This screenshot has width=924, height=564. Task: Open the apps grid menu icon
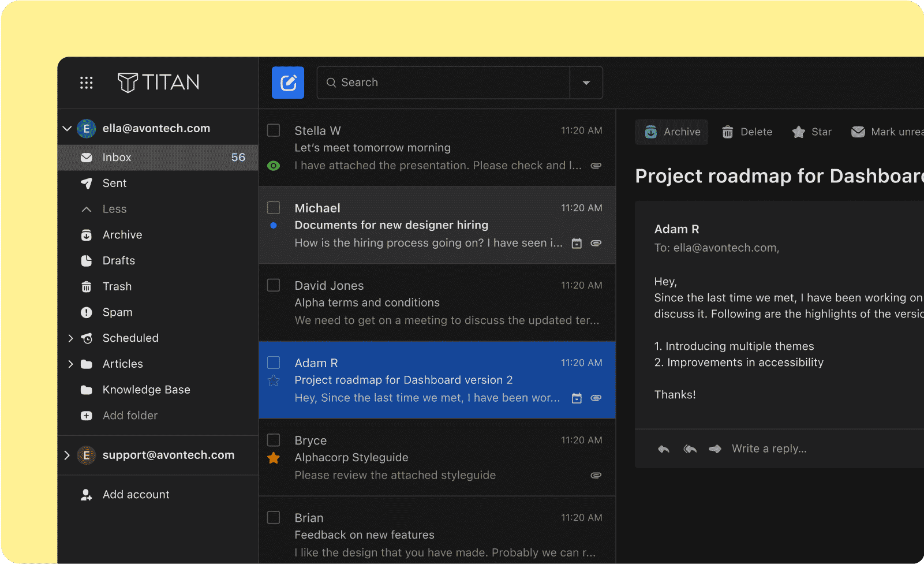click(86, 83)
